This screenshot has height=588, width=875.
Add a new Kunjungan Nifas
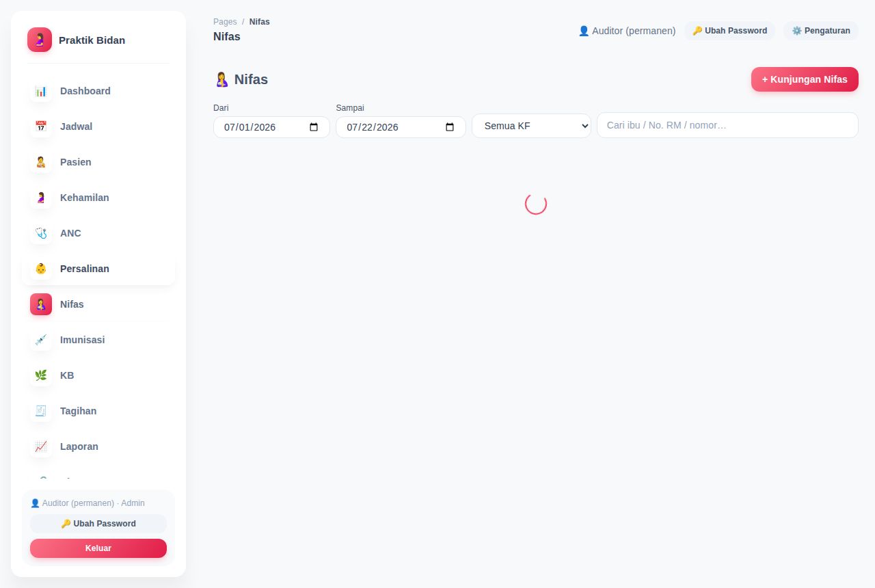(x=805, y=79)
